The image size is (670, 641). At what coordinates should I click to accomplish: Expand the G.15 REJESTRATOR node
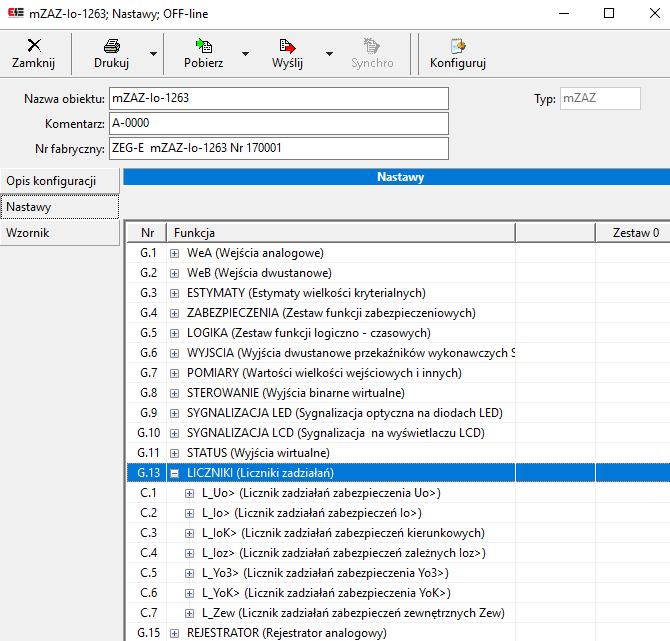(x=174, y=633)
